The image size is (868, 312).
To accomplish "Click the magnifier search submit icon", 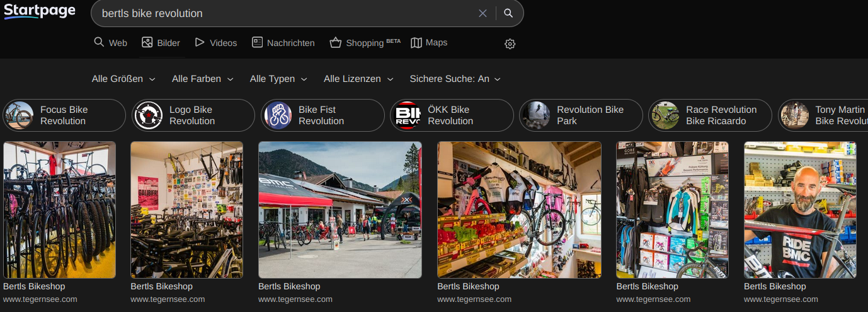I will 508,13.
